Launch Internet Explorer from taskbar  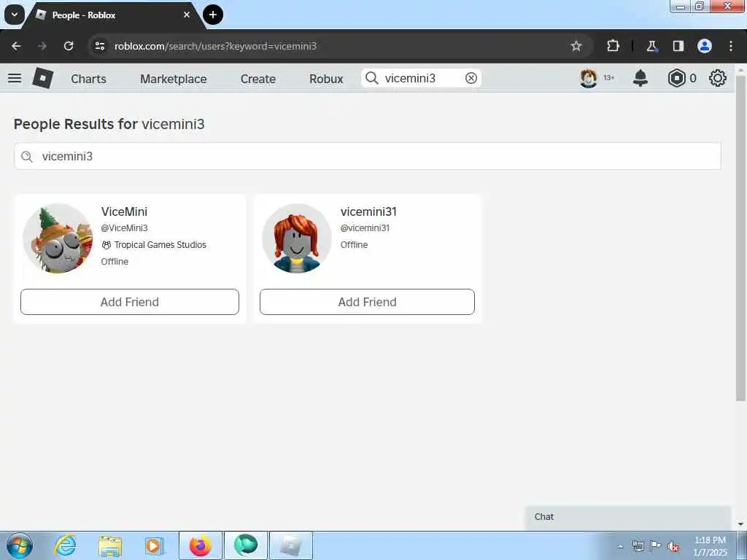click(65, 545)
